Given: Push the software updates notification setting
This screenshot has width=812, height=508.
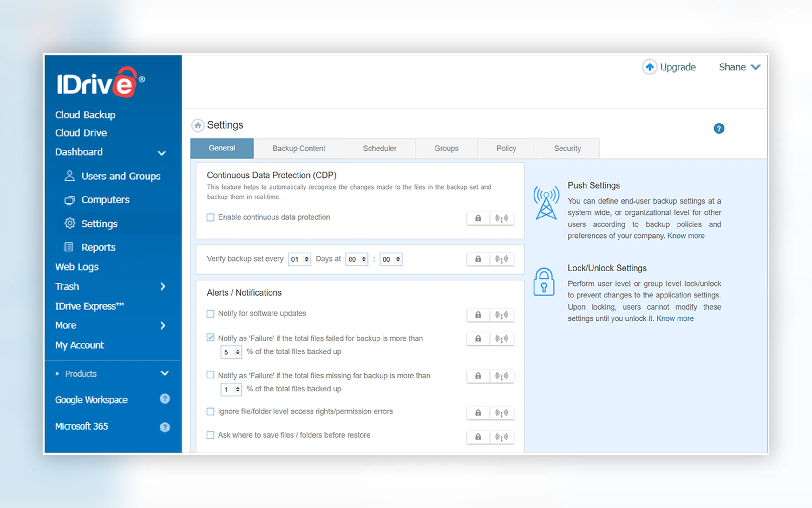Looking at the screenshot, I should (x=501, y=315).
